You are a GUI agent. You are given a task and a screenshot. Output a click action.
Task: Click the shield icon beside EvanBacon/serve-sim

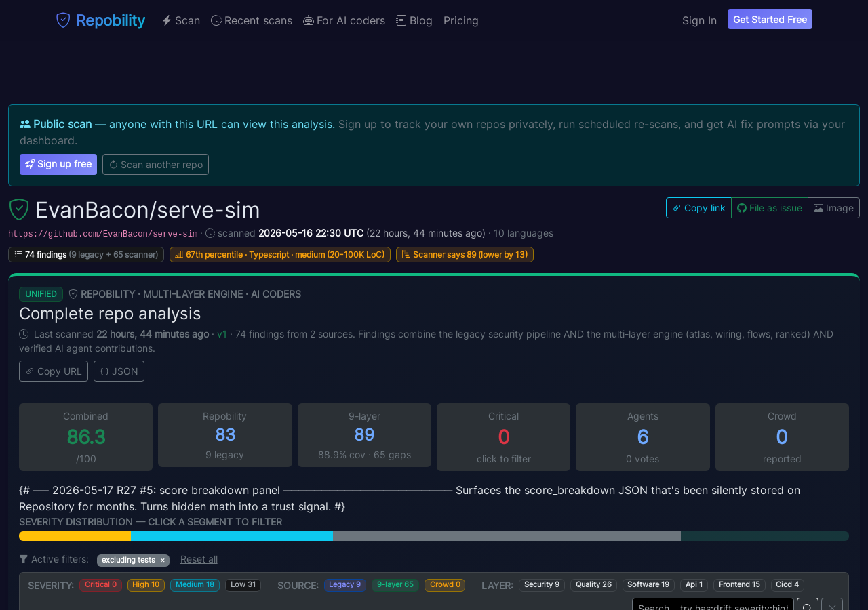[x=19, y=209]
